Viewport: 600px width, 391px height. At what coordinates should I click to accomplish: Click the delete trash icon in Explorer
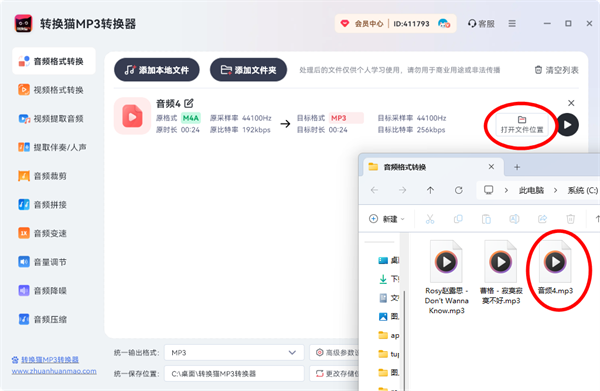pos(570,219)
